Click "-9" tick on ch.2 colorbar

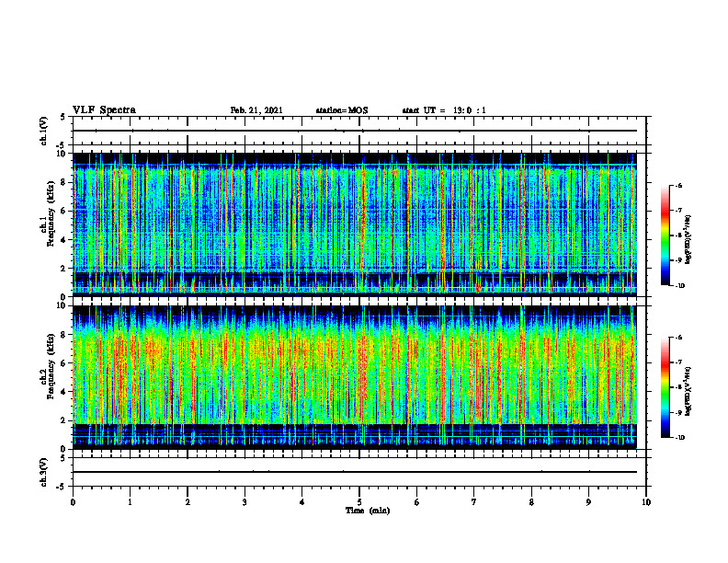coord(679,413)
